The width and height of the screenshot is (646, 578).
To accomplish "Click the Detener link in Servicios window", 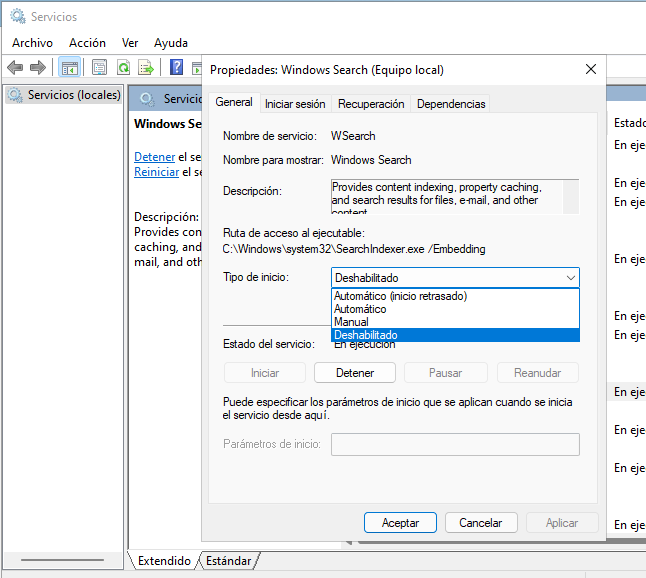I will 154,157.
